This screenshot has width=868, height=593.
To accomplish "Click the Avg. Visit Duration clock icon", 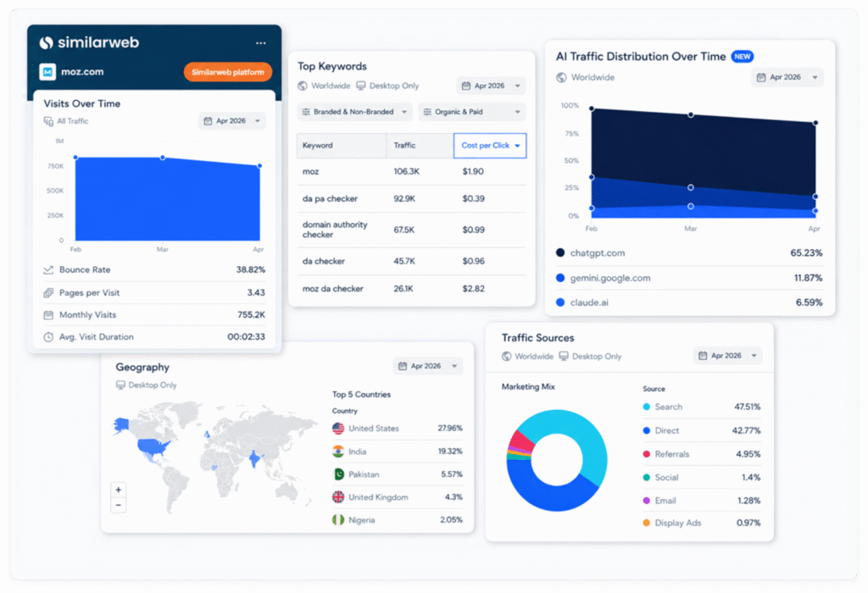I will (x=48, y=337).
